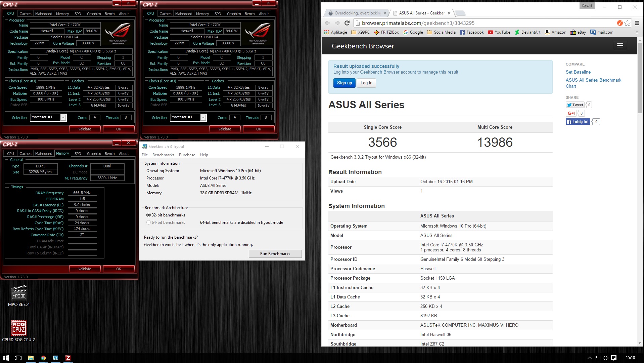Image resolution: width=644 pixels, height=363 pixels.
Task: Open ASUS All Series Benchmark Chart link
Action: [x=593, y=83]
